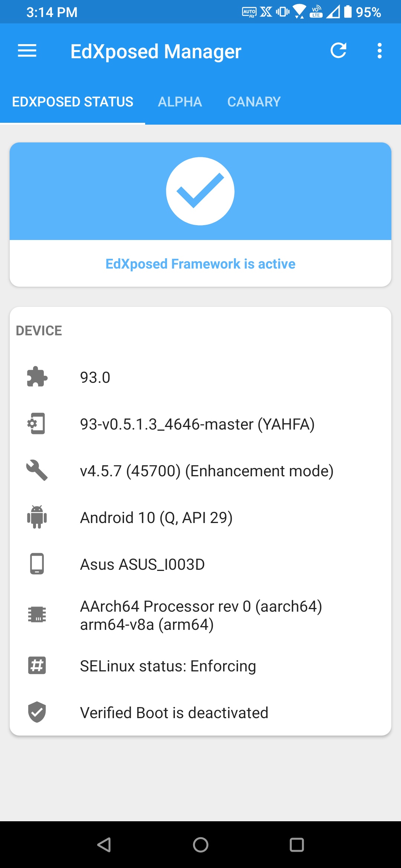Screen dimensions: 401x868
Task: Tap the Android 10 API entry
Action: tap(156, 517)
